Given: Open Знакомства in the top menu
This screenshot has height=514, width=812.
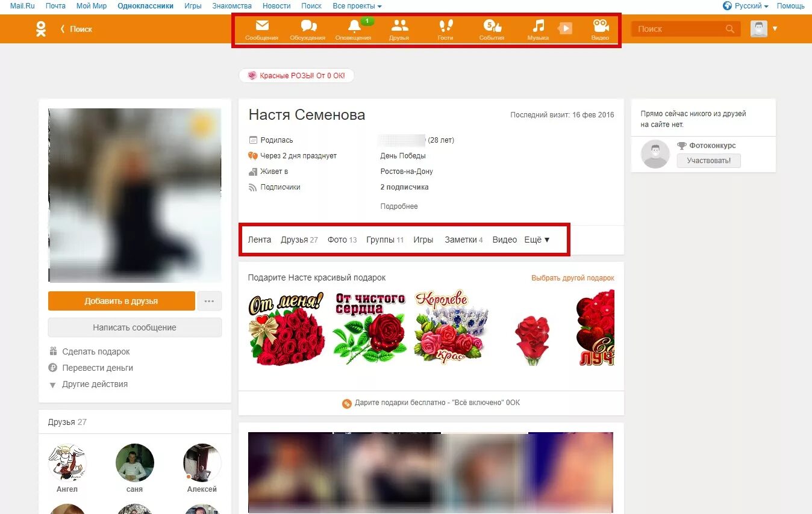Looking at the screenshot, I should click(231, 5).
